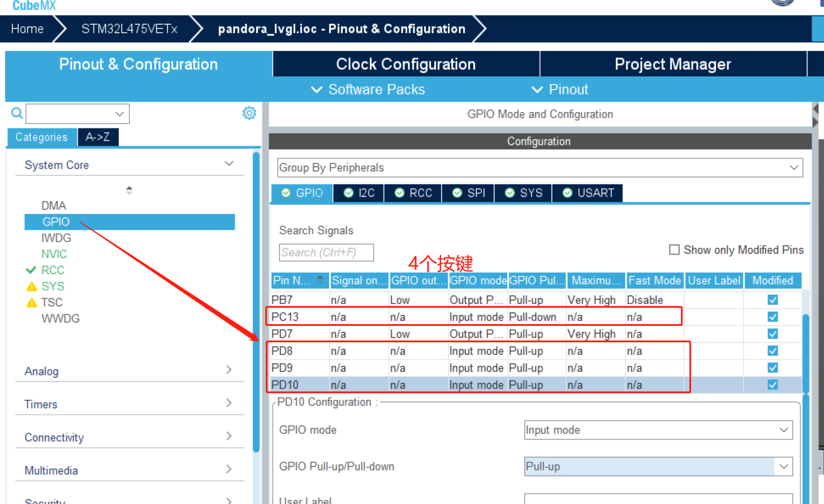Open the GPIO mode Input mode dropdown
The image size is (824, 504).
pyautogui.click(x=658, y=430)
